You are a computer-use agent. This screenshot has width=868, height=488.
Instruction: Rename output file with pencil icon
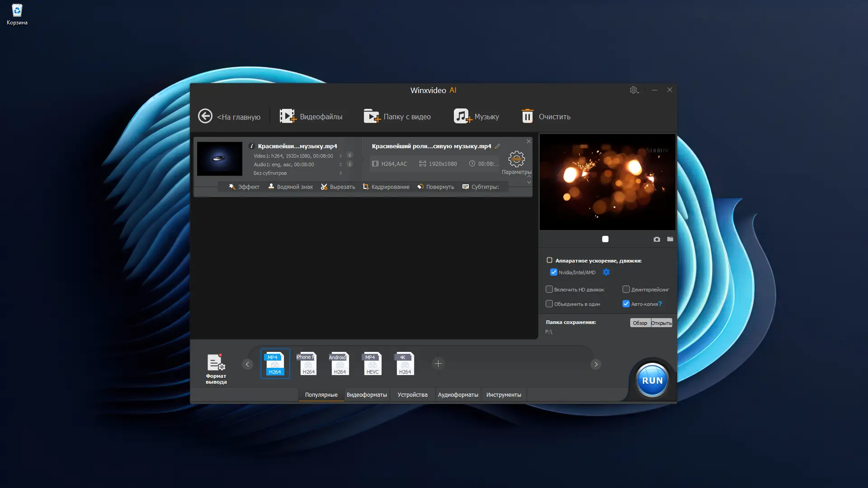pyautogui.click(x=497, y=146)
